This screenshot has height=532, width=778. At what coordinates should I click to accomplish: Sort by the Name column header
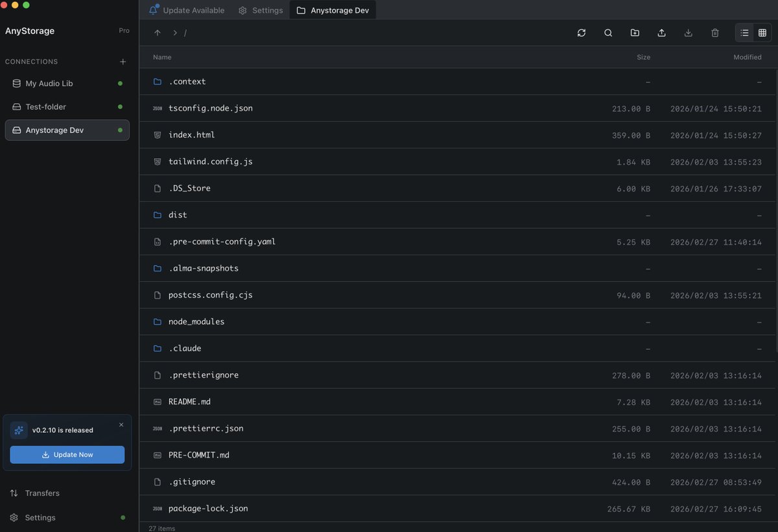point(162,57)
